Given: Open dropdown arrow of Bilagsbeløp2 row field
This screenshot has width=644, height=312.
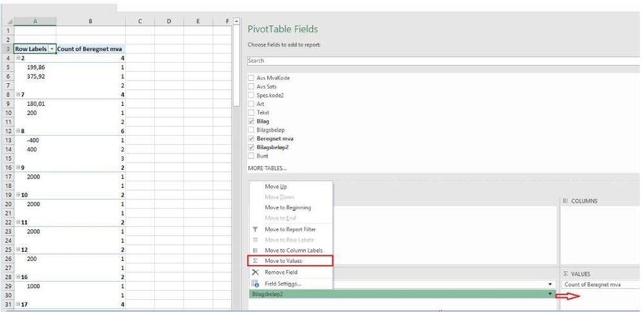Looking at the screenshot, I should pos(550,295).
